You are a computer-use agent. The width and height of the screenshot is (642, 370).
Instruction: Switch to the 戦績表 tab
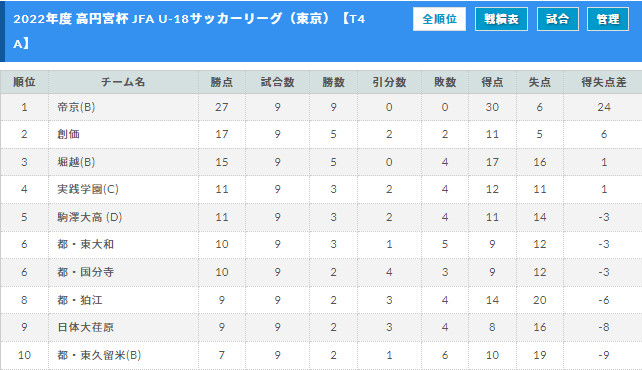(x=501, y=19)
